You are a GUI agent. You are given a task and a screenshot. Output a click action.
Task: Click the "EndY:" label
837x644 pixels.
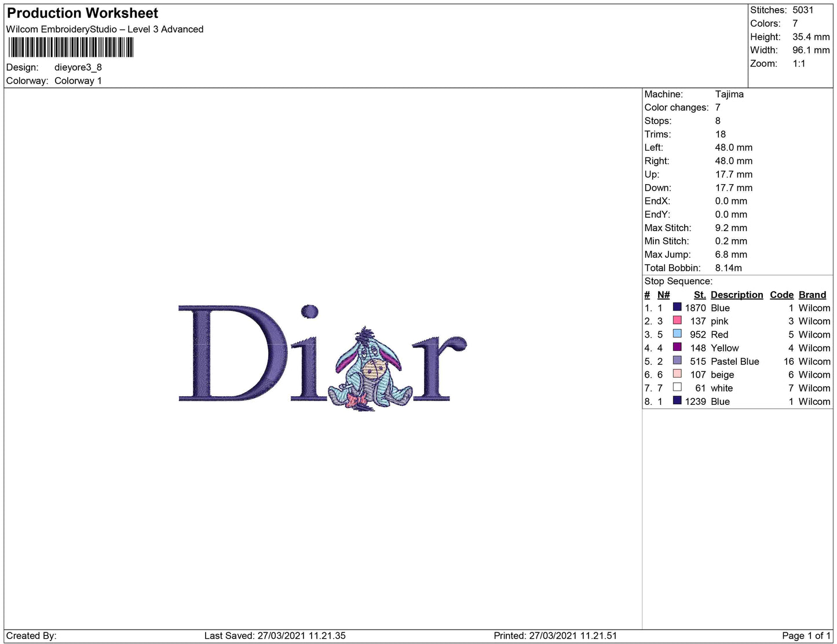(x=657, y=215)
